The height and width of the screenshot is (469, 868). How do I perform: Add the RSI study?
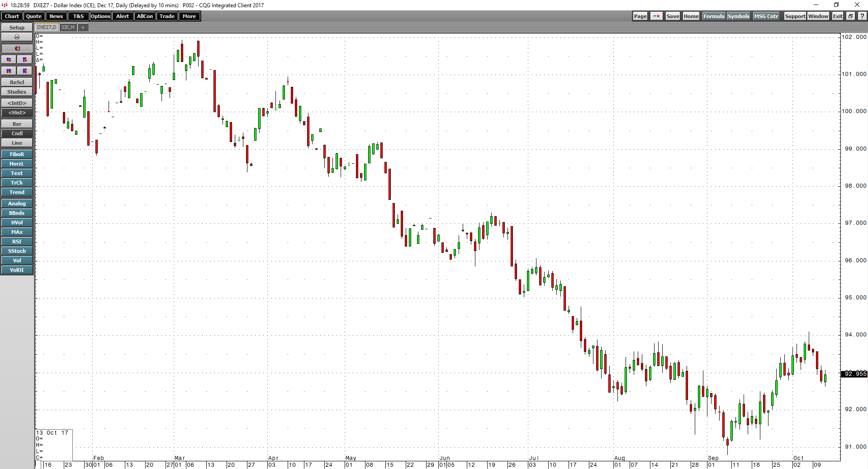17,242
